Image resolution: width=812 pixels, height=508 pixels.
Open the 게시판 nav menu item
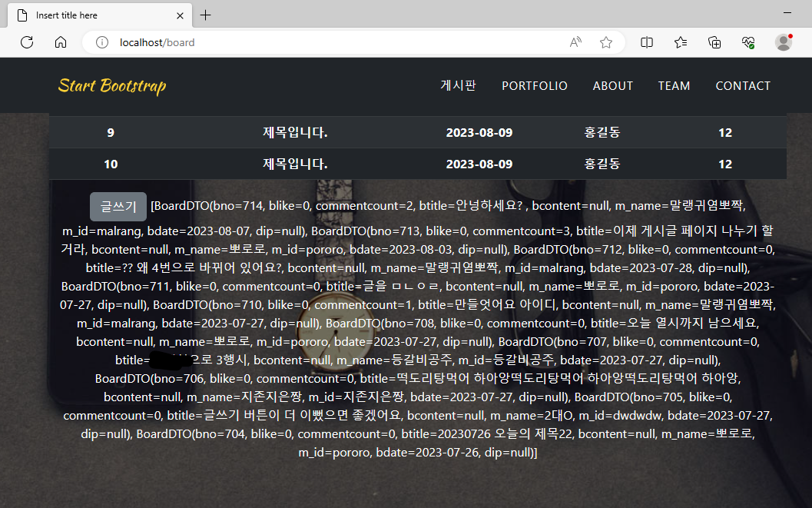click(x=459, y=85)
